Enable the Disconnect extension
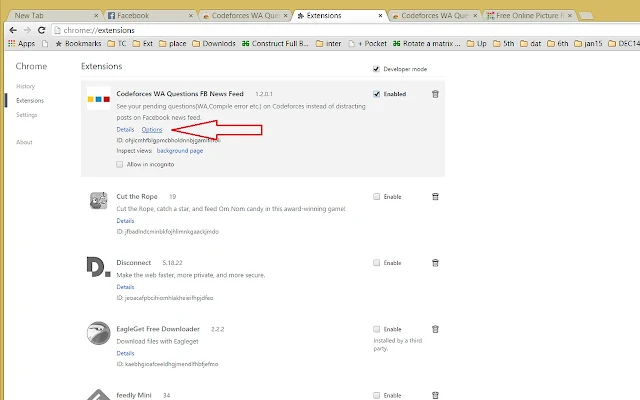 (x=376, y=263)
